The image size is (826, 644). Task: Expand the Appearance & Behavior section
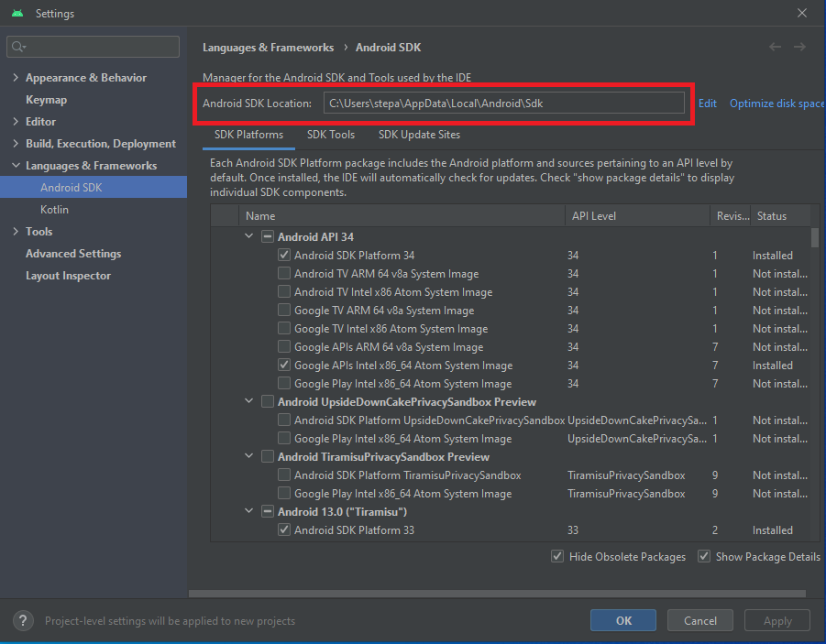[x=16, y=78]
